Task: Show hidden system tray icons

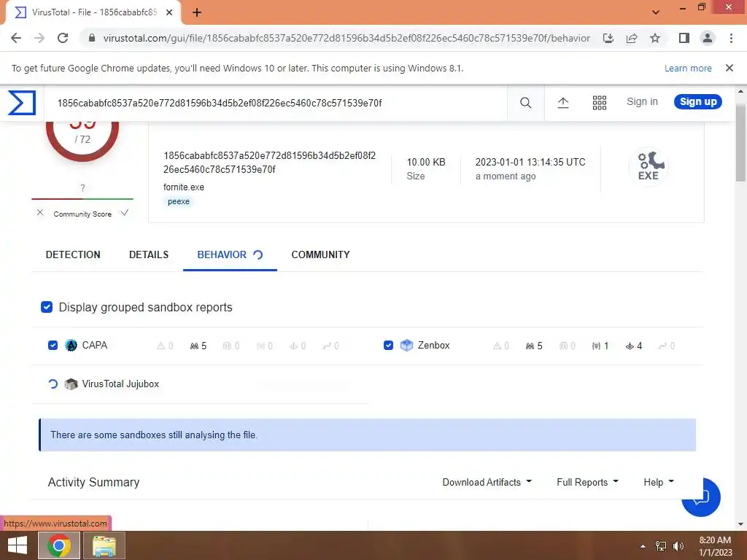Action: click(x=643, y=546)
